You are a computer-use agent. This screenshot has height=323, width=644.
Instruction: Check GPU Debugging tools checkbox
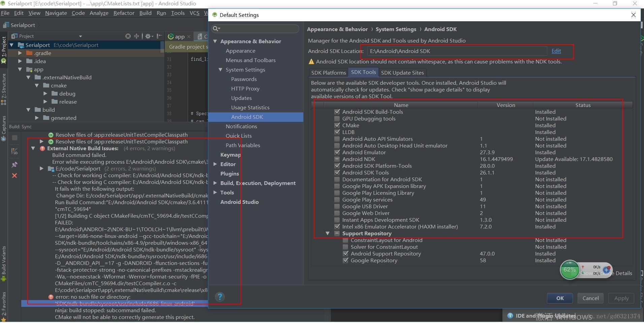(337, 118)
